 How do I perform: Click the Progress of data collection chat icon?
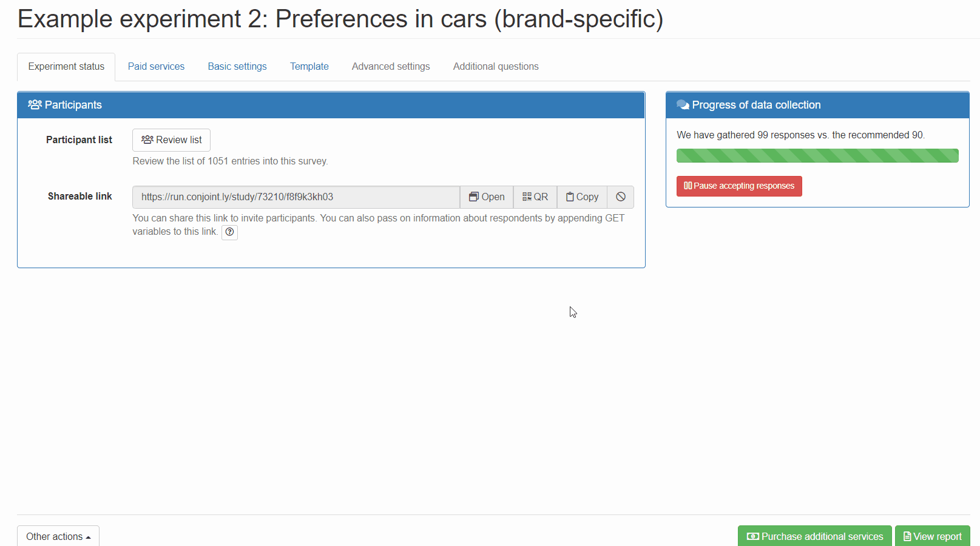pyautogui.click(x=683, y=105)
